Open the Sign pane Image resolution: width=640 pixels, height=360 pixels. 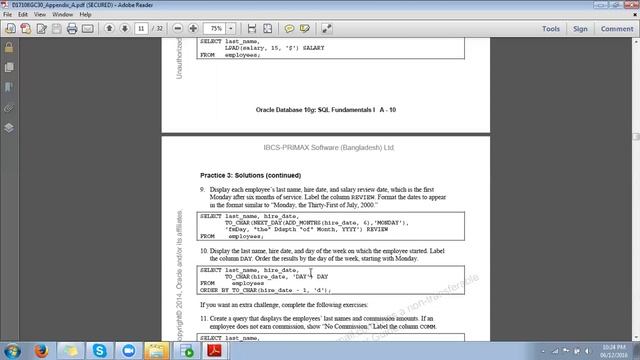[x=580, y=29]
